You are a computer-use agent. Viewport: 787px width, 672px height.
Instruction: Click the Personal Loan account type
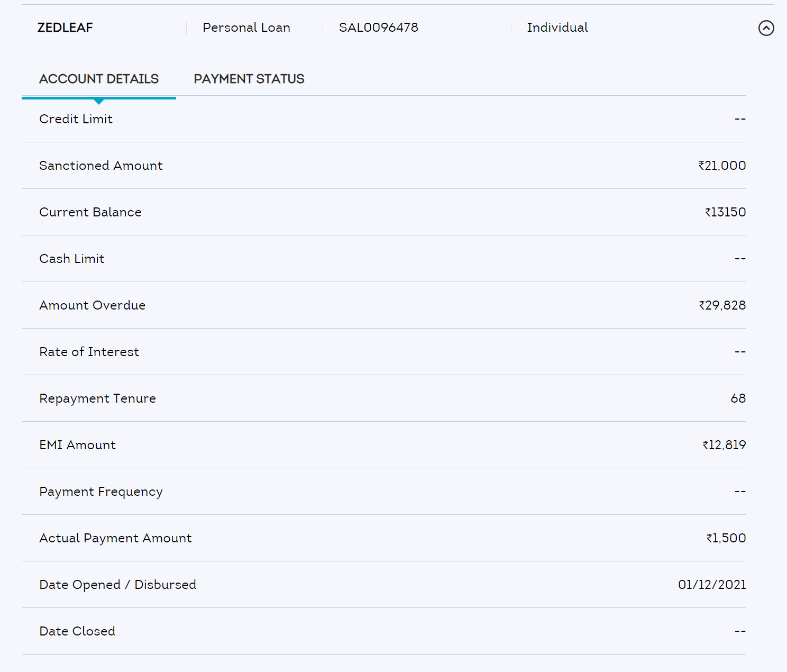click(x=246, y=28)
